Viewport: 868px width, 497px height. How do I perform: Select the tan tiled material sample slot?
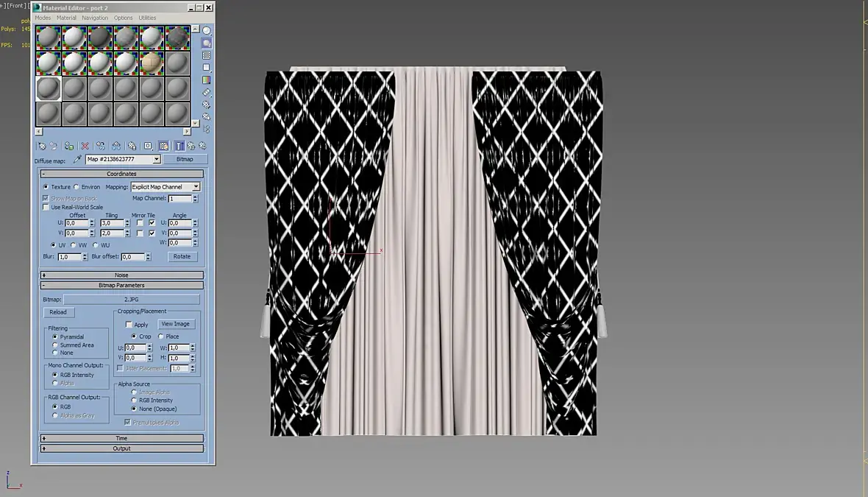pyautogui.click(x=152, y=64)
